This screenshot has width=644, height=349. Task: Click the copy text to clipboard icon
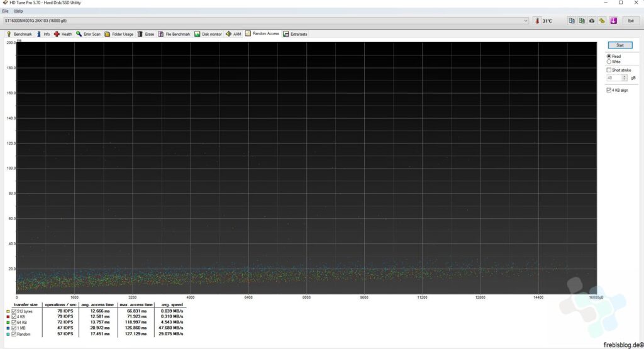(x=572, y=21)
